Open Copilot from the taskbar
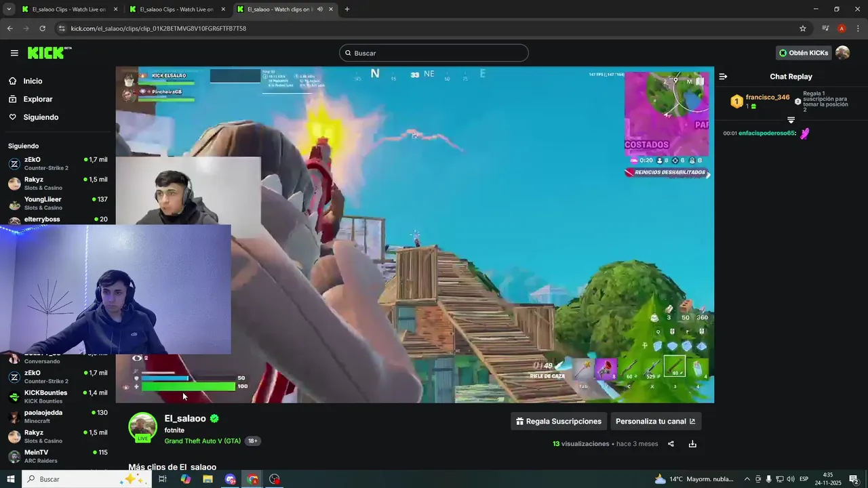 [185, 479]
